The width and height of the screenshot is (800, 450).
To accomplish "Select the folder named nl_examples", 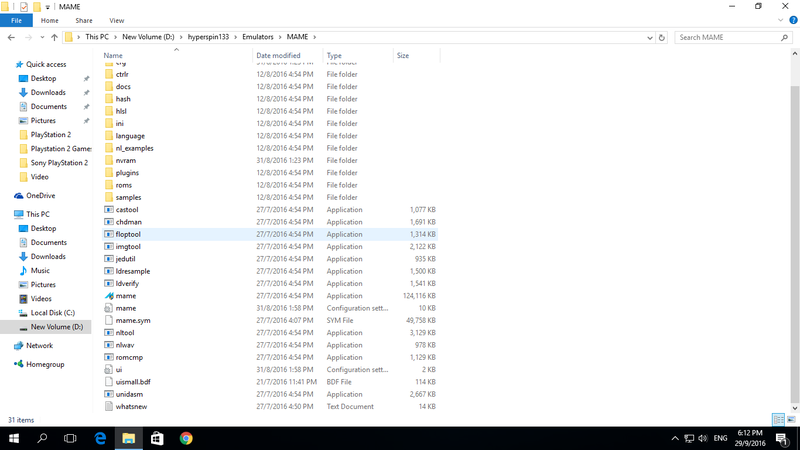I will [x=134, y=148].
